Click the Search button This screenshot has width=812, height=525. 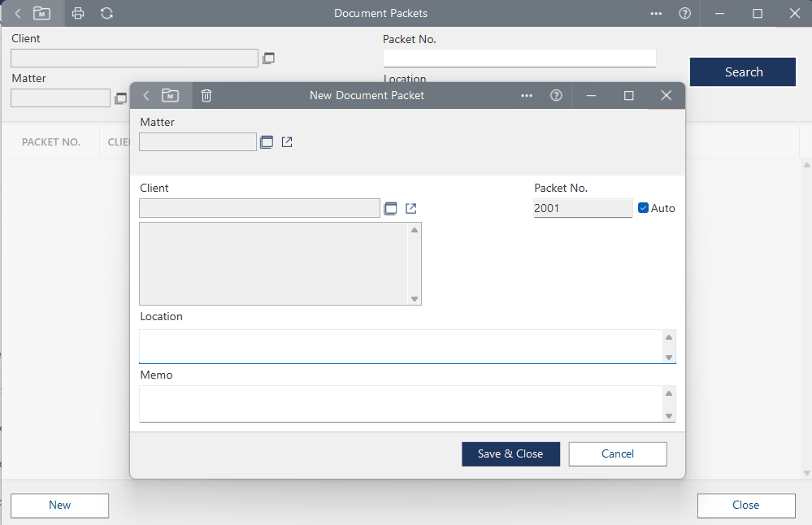743,72
